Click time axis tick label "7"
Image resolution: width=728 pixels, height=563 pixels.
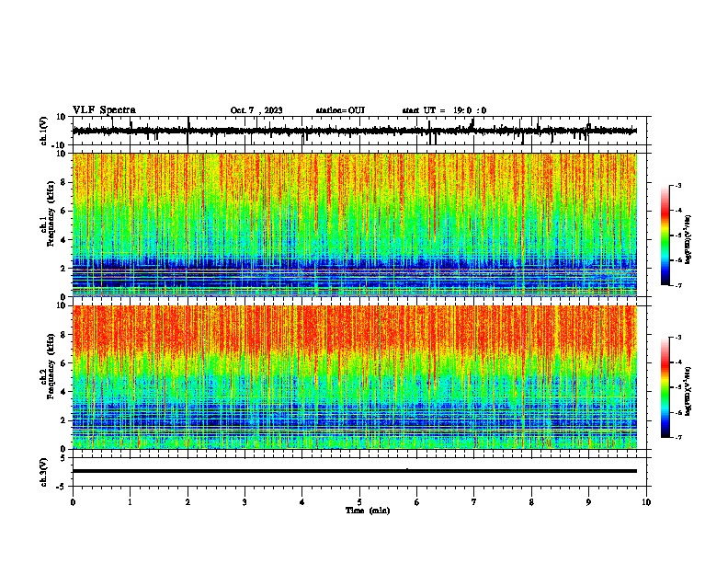(474, 502)
